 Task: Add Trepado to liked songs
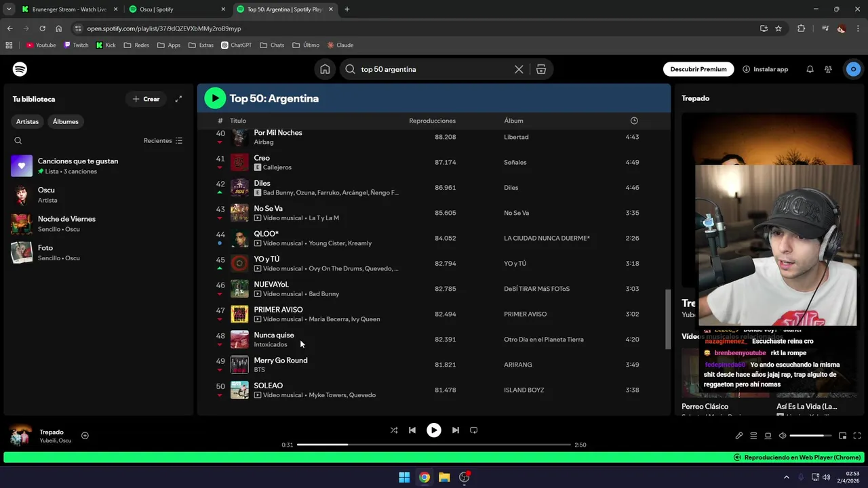point(85,436)
